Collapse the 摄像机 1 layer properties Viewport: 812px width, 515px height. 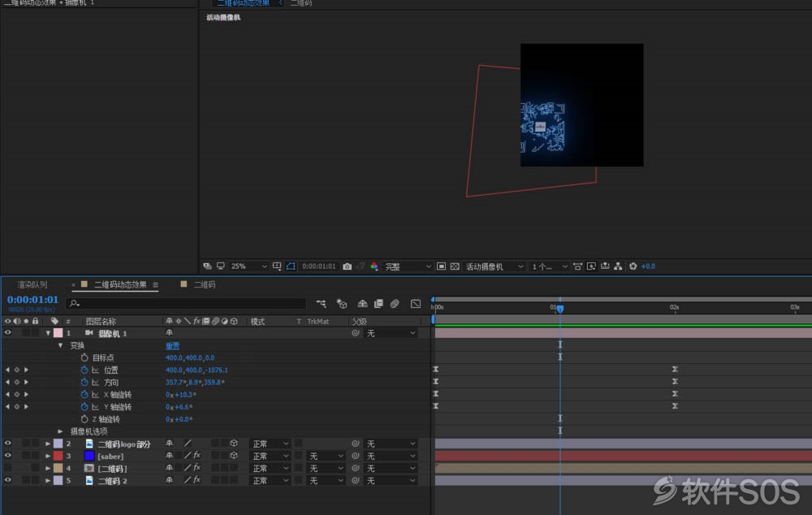click(x=48, y=333)
